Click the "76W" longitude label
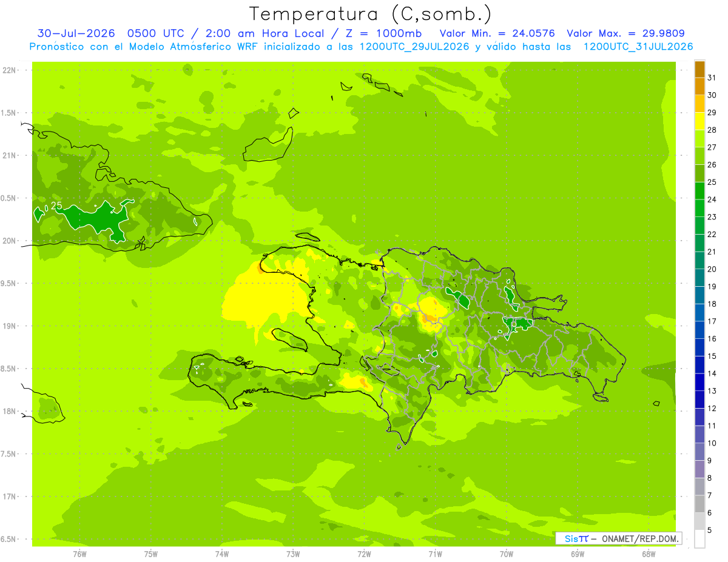The height and width of the screenshot is (562, 728). (79, 554)
